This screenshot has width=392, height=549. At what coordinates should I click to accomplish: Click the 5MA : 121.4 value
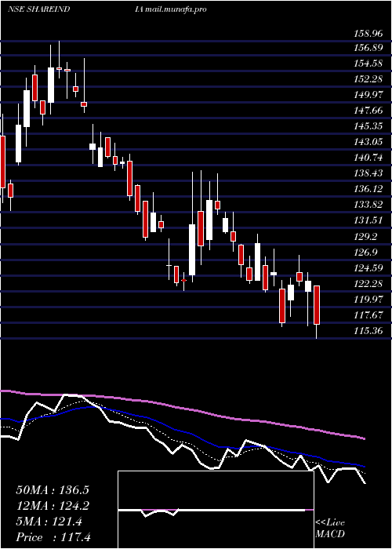[x=49, y=522]
